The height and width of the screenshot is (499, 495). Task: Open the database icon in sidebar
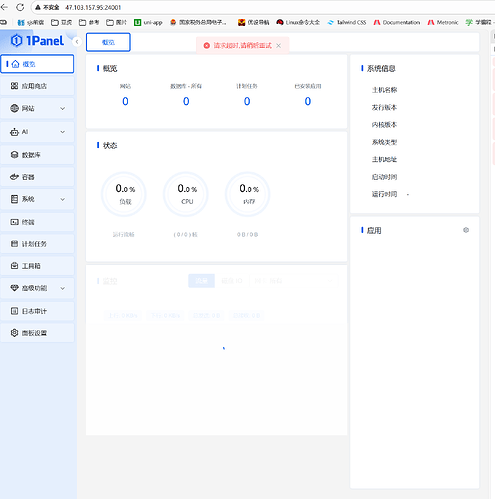pyautogui.click(x=14, y=155)
